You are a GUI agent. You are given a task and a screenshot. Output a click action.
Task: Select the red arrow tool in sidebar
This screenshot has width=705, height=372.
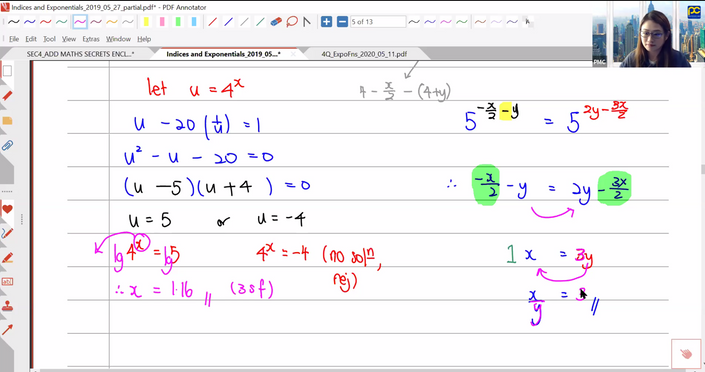[x=7, y=330]
